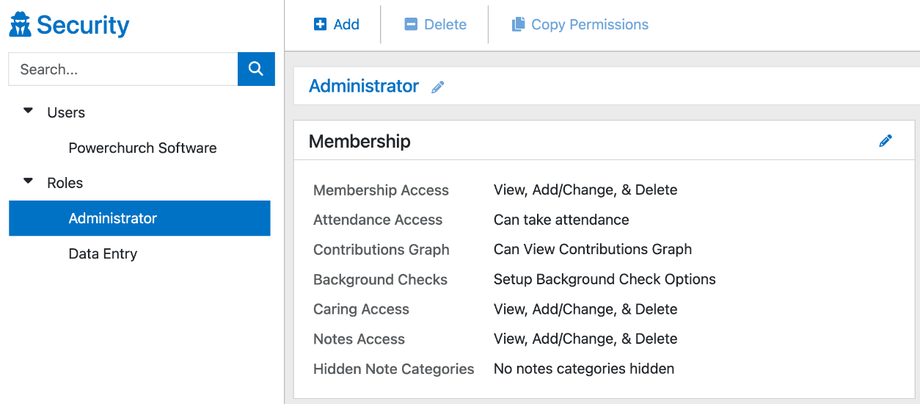Focus the Search input field
The image size is (920, 404).
123,69
